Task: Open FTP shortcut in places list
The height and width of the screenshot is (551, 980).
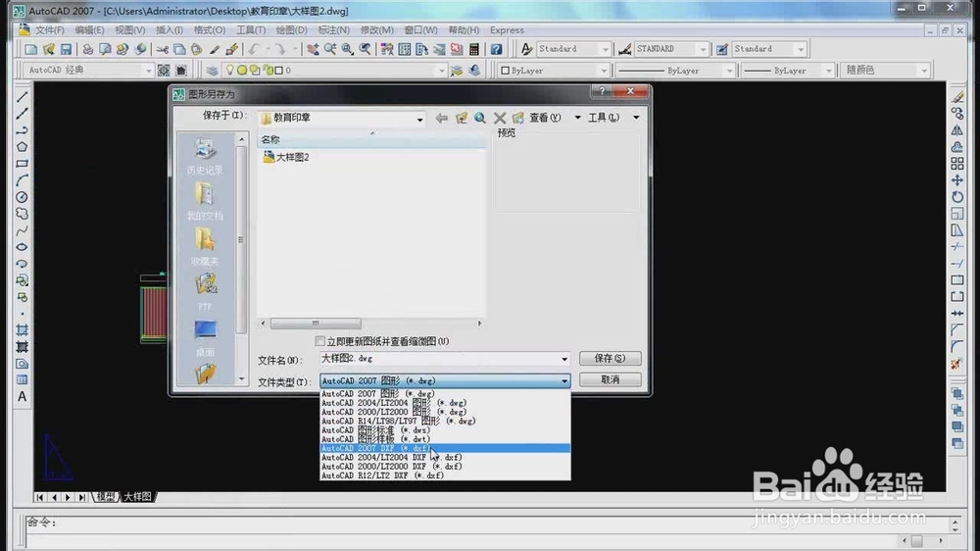Action: click(205, 292)
